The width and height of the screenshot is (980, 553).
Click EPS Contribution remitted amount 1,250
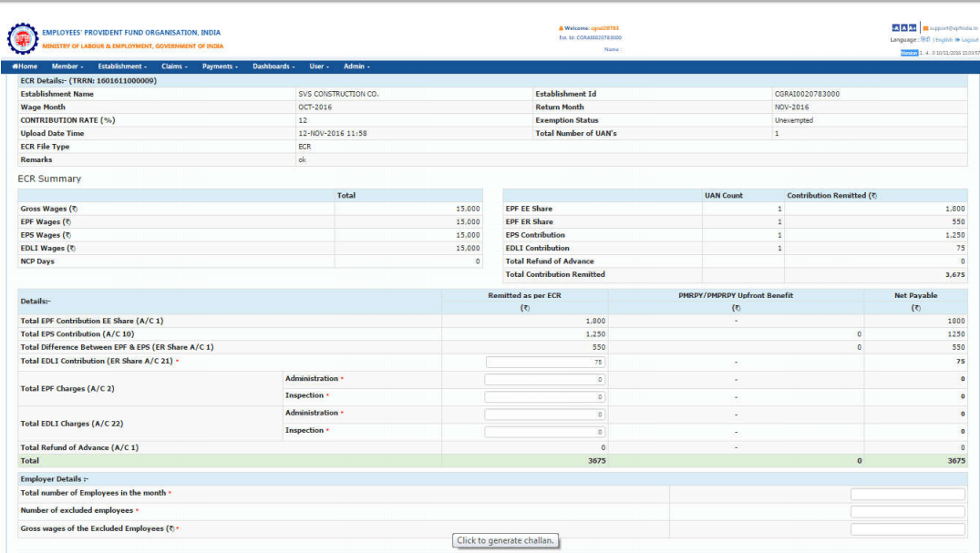[955, 235]
